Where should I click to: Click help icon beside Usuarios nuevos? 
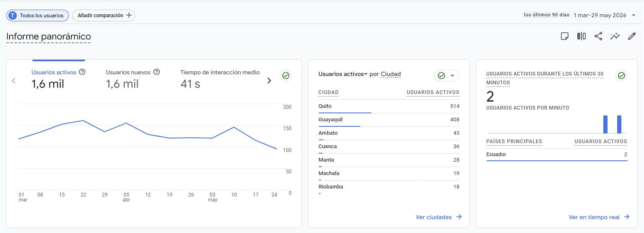coord(156,72)
